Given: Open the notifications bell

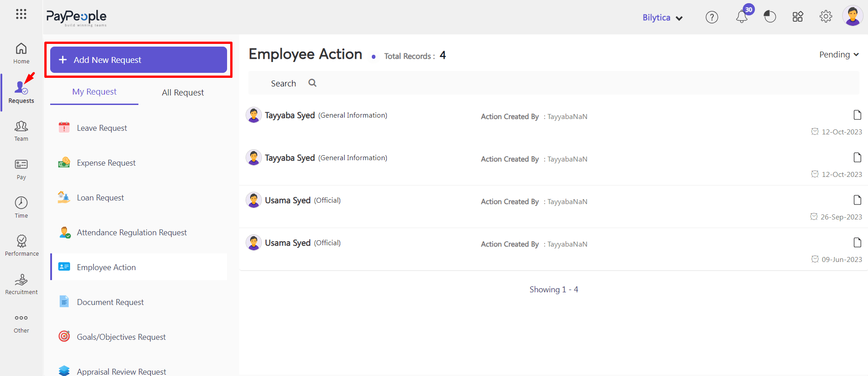Looking at the screenshot, I should [x=742, y=17].
